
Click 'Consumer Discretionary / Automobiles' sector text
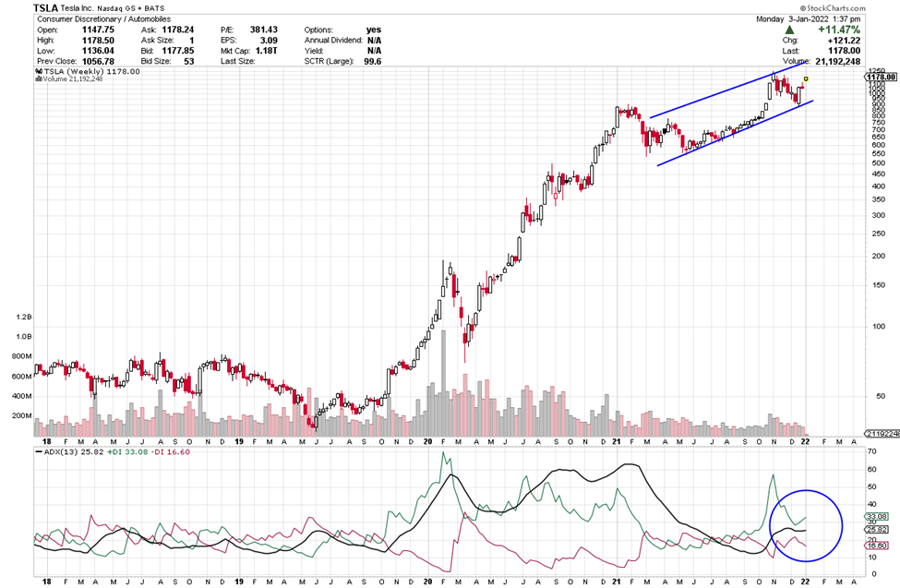(x=104, y=19)
